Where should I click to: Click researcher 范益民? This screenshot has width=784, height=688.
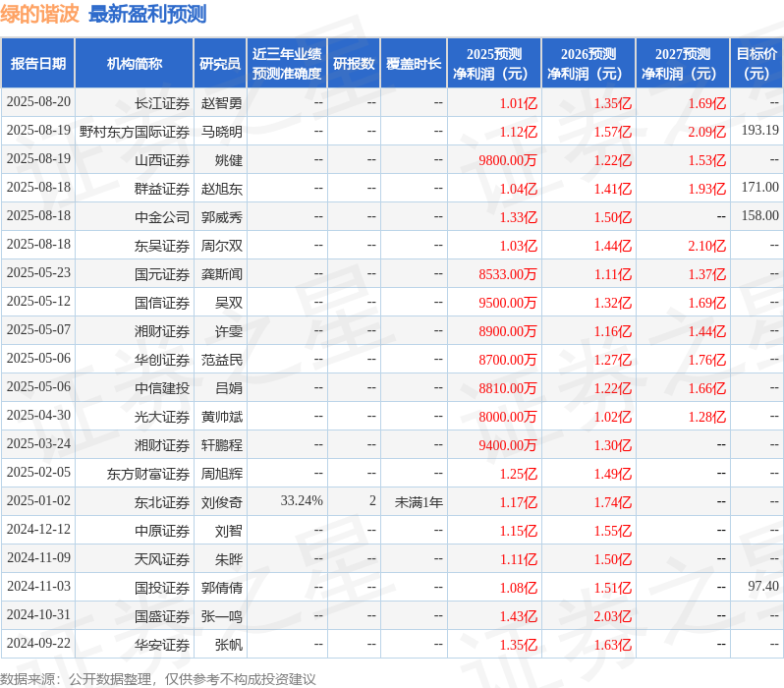(221, 361)
